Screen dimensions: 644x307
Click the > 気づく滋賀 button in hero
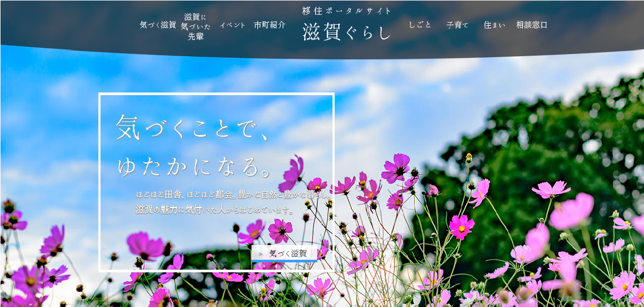pos(284,253)
